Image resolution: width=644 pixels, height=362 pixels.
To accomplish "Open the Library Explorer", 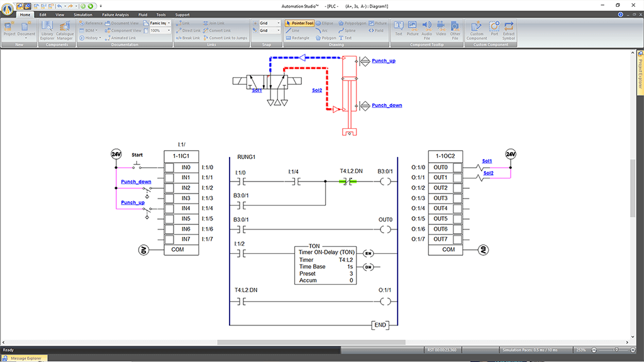I will 48,29.
